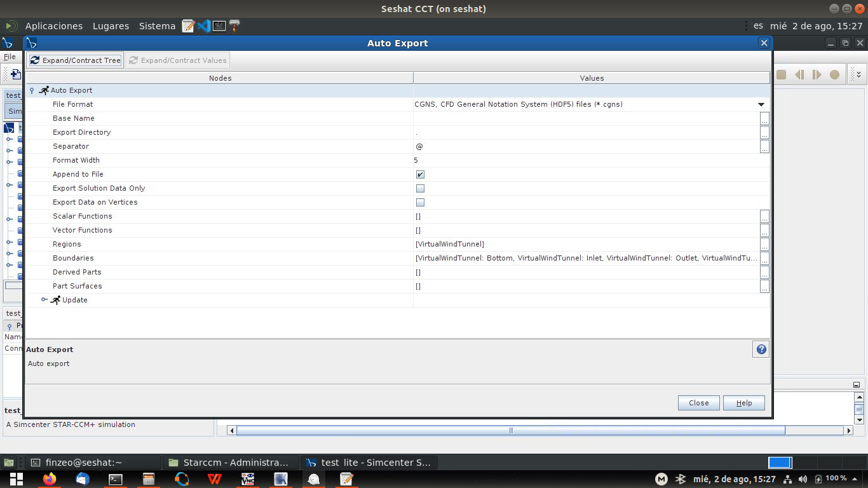Click the VNC viewer taskbar icon

[x=248, y=479]
